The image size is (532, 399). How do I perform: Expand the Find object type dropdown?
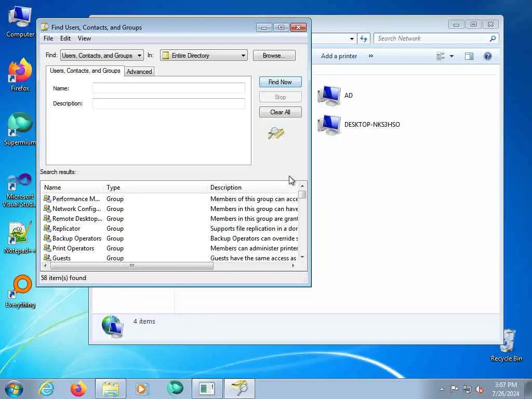click(x=139, y=55)
